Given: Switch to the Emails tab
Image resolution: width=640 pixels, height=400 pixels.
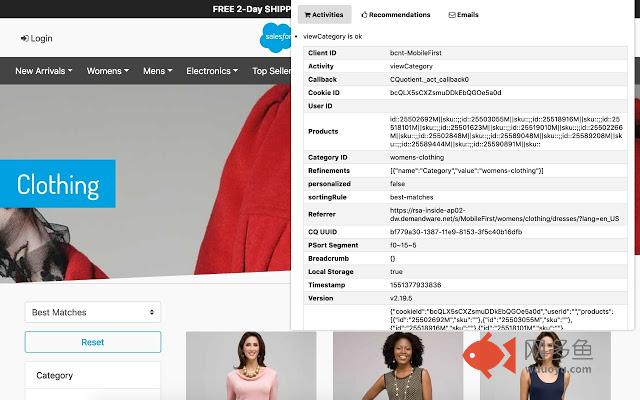Looking at the screenshot, I should point(463,15).
